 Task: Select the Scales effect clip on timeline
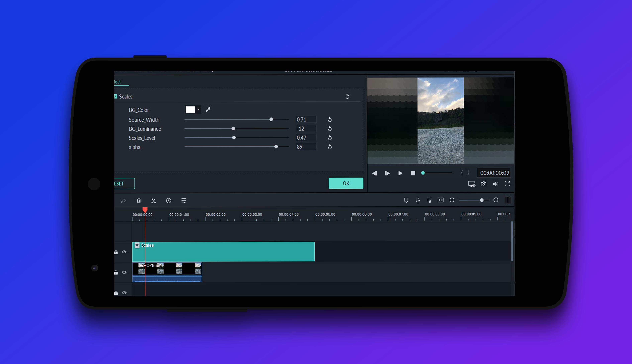pos(223,251)
